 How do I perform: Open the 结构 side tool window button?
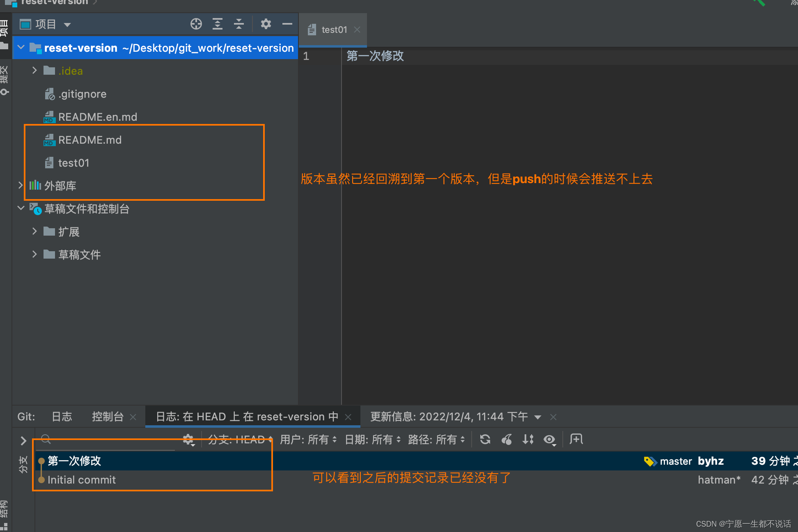(x=4, y=514)
